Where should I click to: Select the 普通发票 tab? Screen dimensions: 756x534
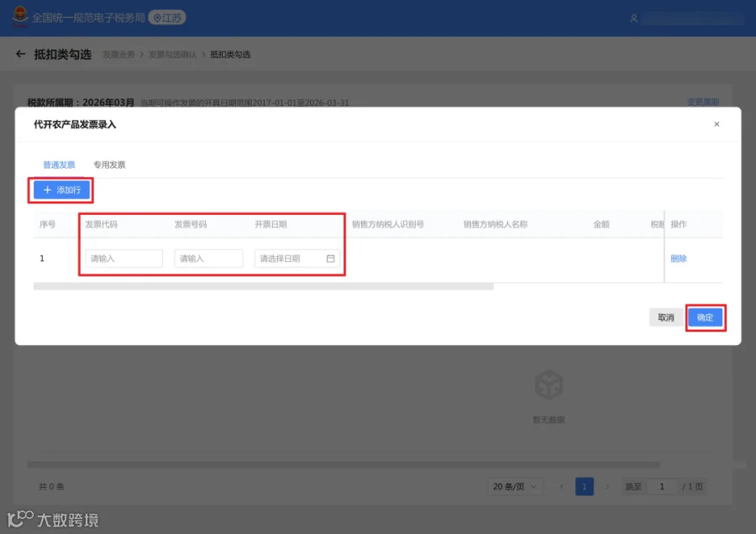click(x=59, y=165)
